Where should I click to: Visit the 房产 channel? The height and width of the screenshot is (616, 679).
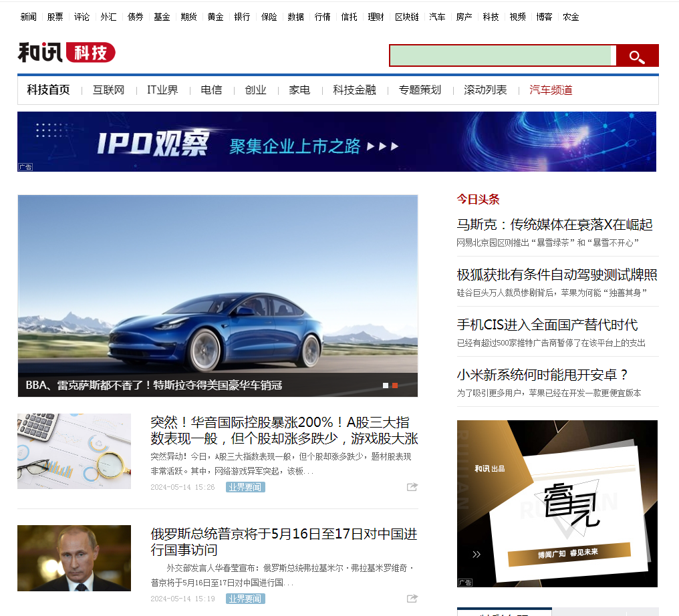tap(464, 17)
